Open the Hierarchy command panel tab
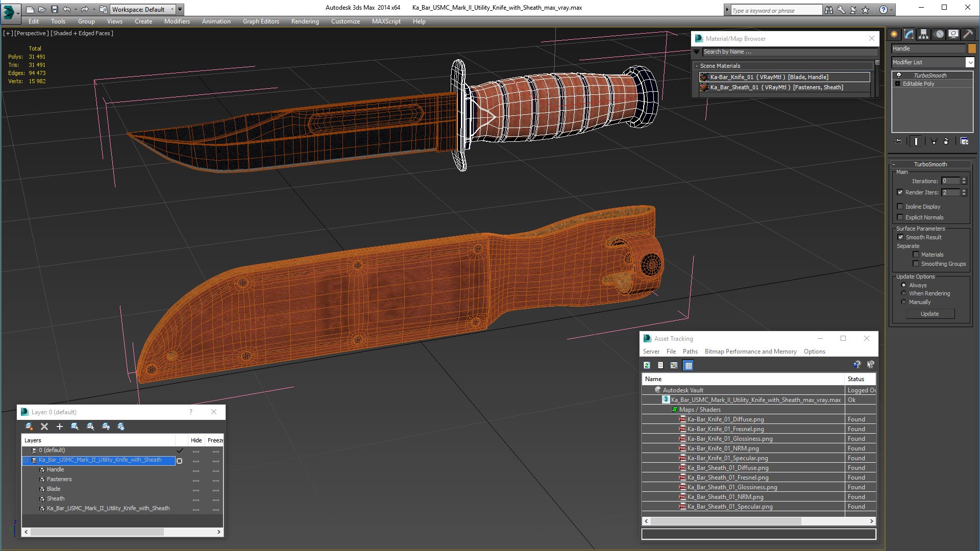980x551 pixels. point(924,34)
